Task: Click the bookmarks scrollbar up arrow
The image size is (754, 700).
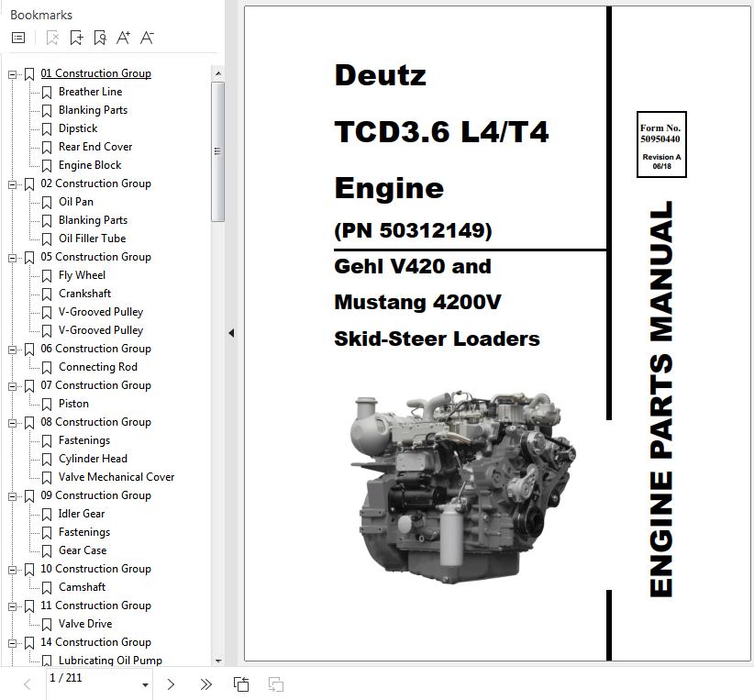Action: tap(217, 73)
